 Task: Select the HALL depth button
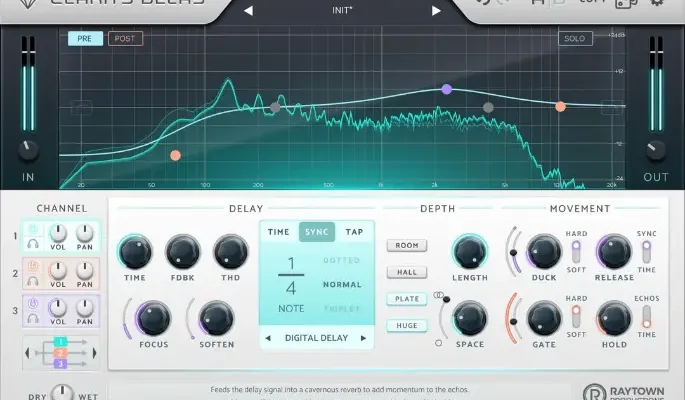406,271
